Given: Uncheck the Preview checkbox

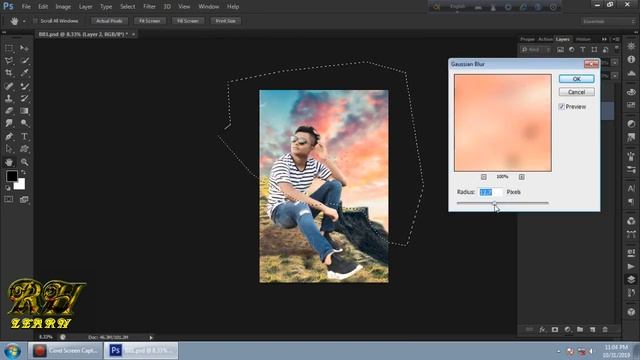Looking at the screenshot, I should tap(562, 107).
